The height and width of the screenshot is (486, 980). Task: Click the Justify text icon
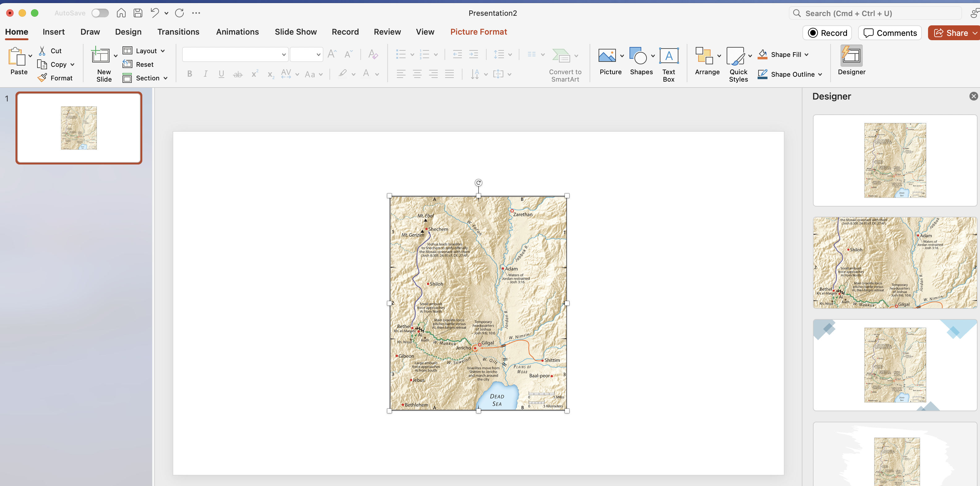[449, 74]
